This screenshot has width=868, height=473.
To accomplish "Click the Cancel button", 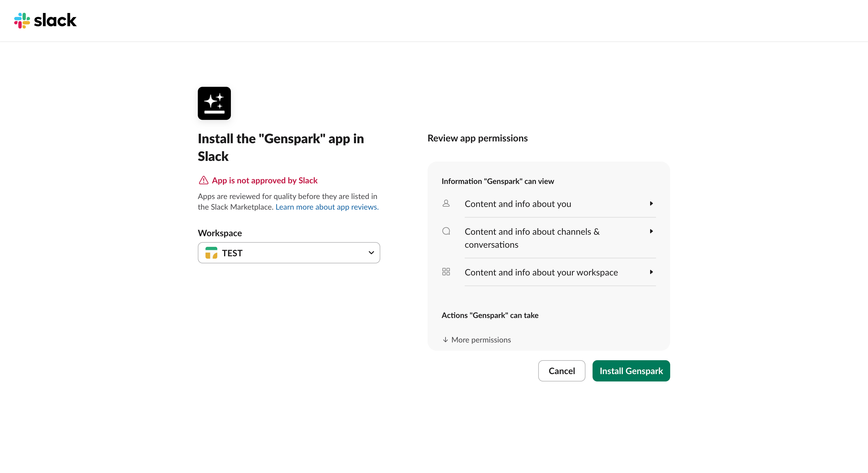I will coord(561,371).
